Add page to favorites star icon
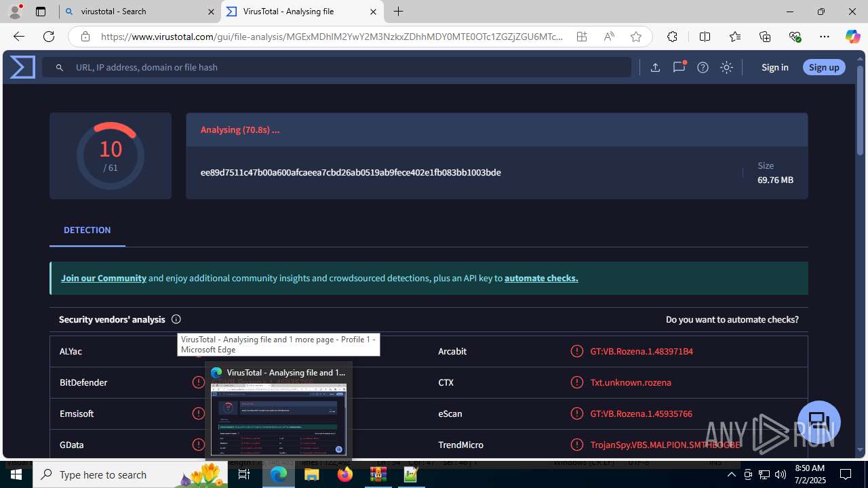The height and width of the screenshot is (488, 868). [x=636, y=37]
